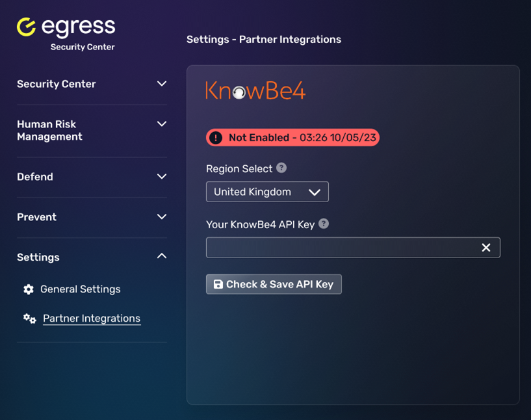
Task: Collapse the Settings section
Action: 161,256
